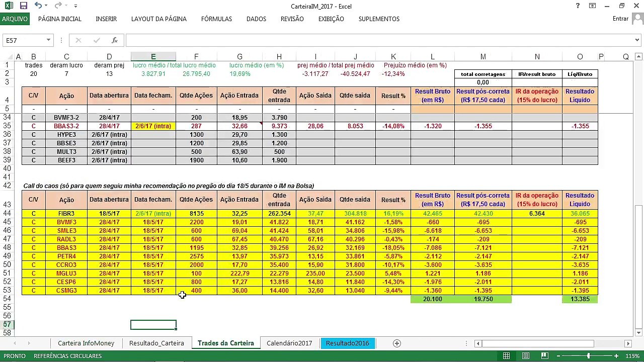Click the 115% zoom level button
Image resolution: width=644 pixels, height=362 pixels.
pyautogui.click(x=633, y=356)
